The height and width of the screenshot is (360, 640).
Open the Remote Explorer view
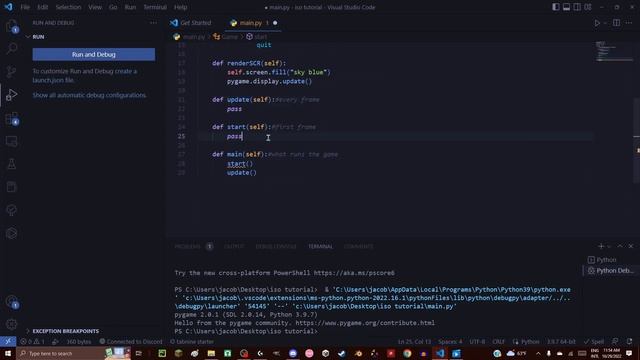point(11,141)
